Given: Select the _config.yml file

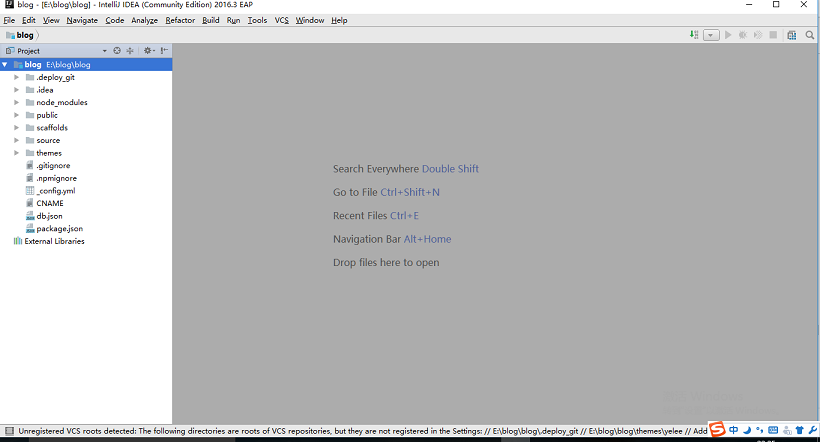Looking at the screenshot, I should [x=55, y=190].
